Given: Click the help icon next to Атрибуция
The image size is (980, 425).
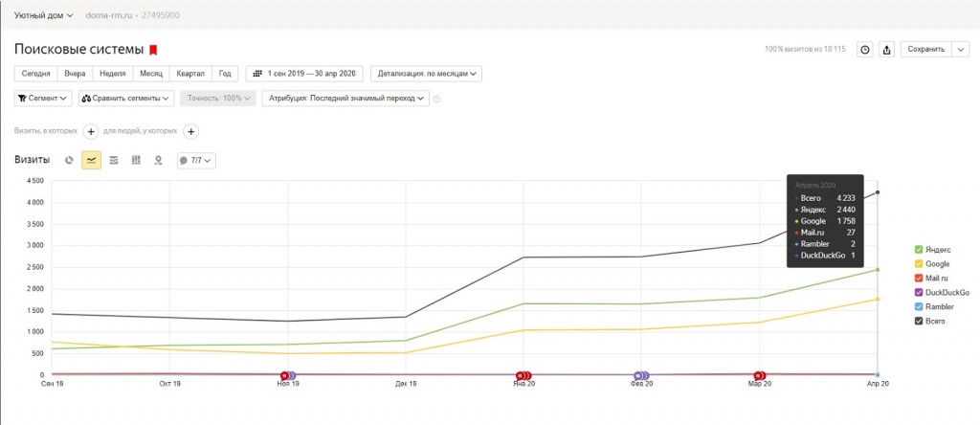Looking at the screenshot, I should (x=437, y=98).
